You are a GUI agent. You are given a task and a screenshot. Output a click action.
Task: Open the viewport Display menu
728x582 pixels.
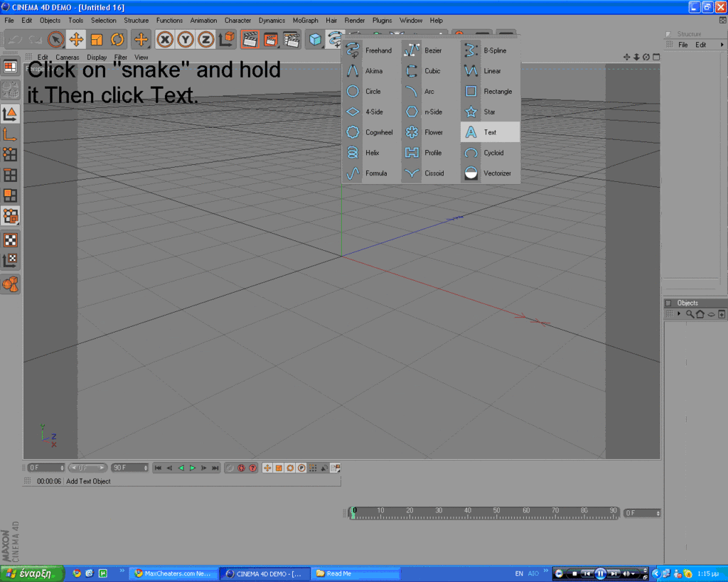coord(97,57)
